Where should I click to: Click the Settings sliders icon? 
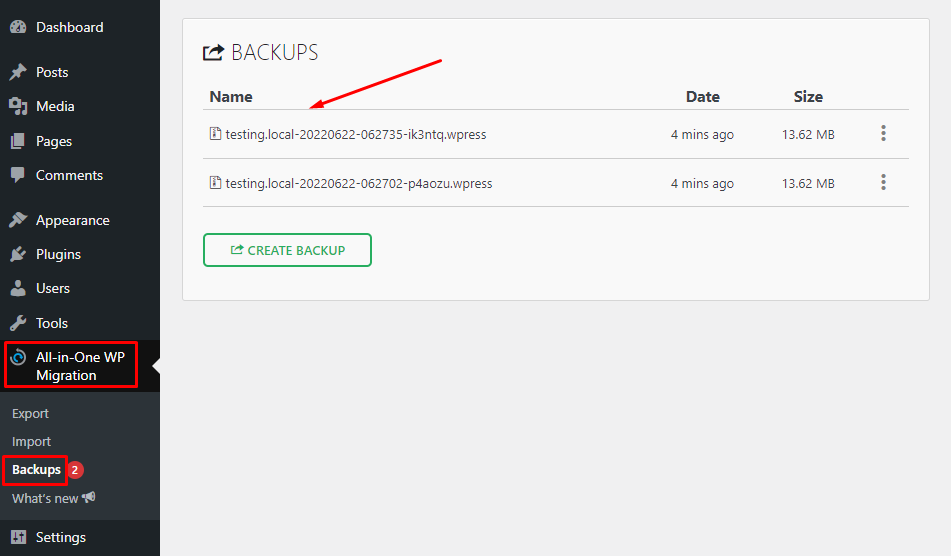[x=18, y=537]
